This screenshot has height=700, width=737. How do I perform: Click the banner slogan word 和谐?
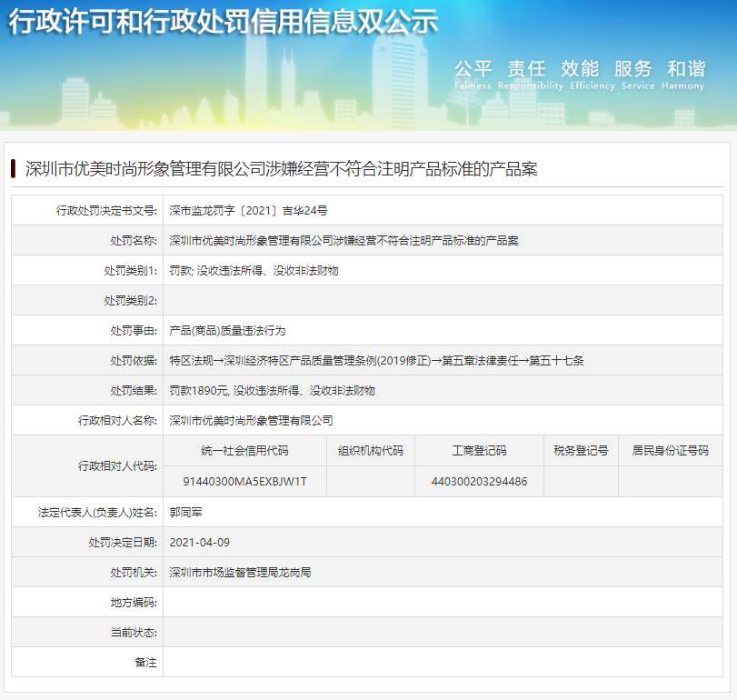[686, 69]
